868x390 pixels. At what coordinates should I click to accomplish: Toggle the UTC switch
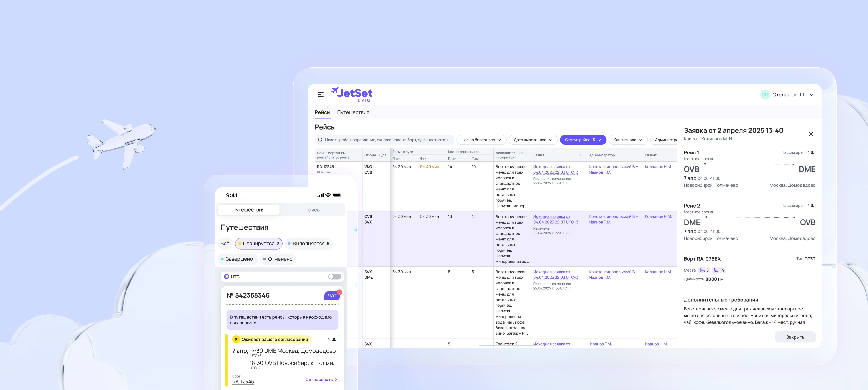point(334,277)
